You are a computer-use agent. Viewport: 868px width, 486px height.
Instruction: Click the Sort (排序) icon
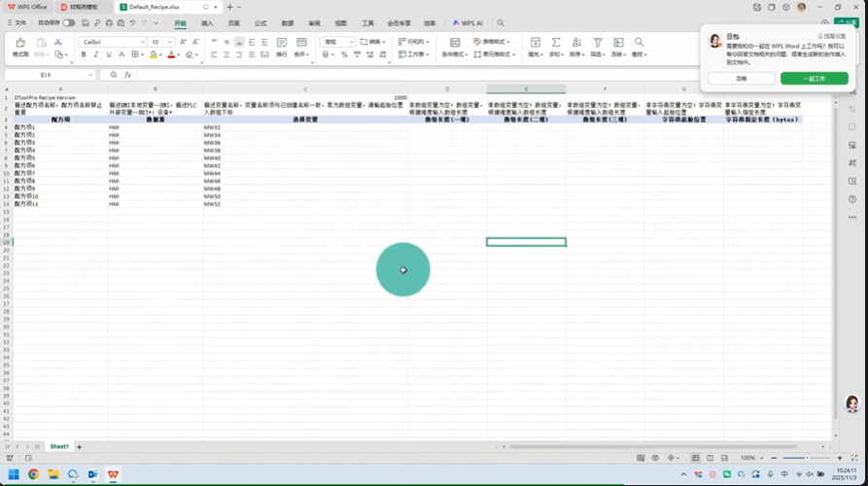[x=576, y=45]
